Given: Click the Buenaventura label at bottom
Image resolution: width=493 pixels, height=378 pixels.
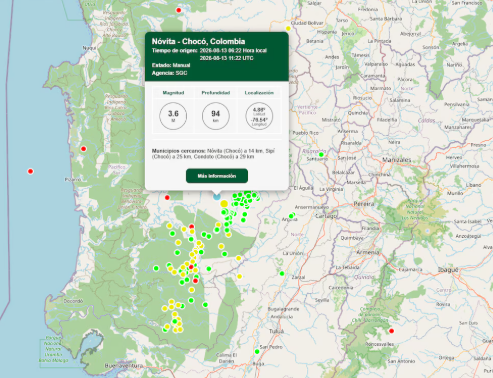Looking at the screenshot, I should [119, 366].
